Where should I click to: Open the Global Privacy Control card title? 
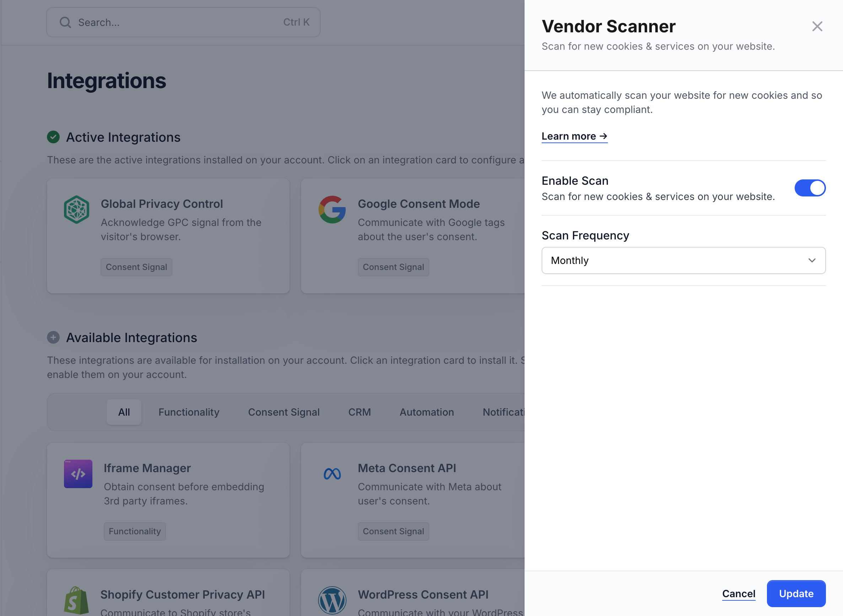click(162, 204)
